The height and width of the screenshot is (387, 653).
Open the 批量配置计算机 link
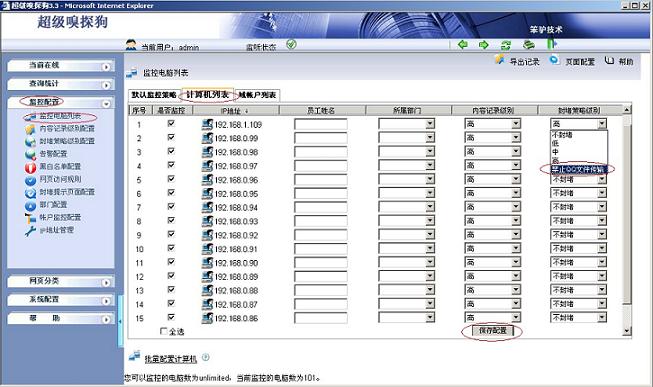pyautogui.click(x=170, y=359)
